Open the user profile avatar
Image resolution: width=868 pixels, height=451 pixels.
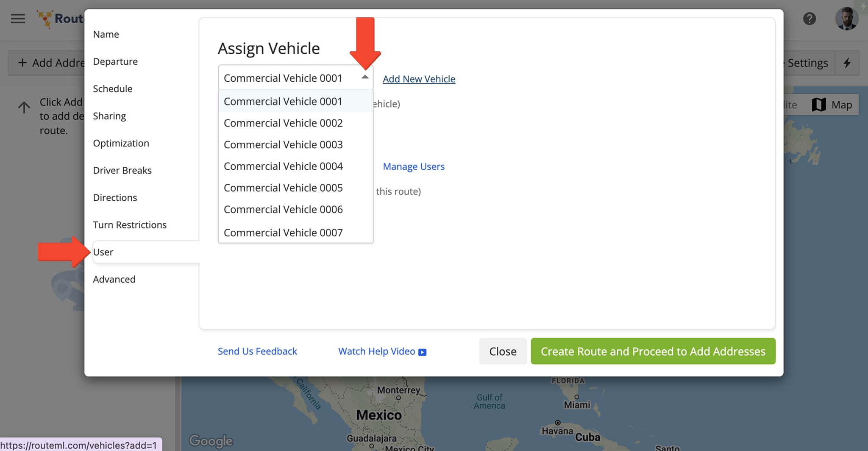tap(846, 19)
